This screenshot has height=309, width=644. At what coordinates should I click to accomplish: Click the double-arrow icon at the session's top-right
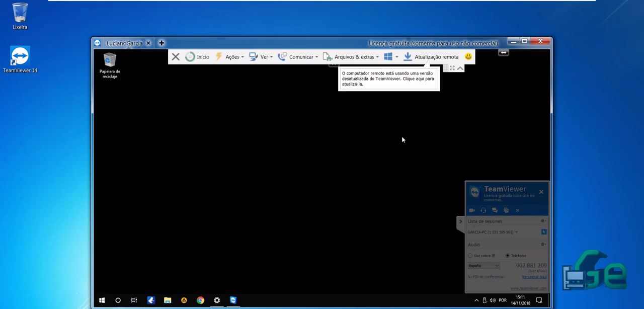tap(504, 52)
